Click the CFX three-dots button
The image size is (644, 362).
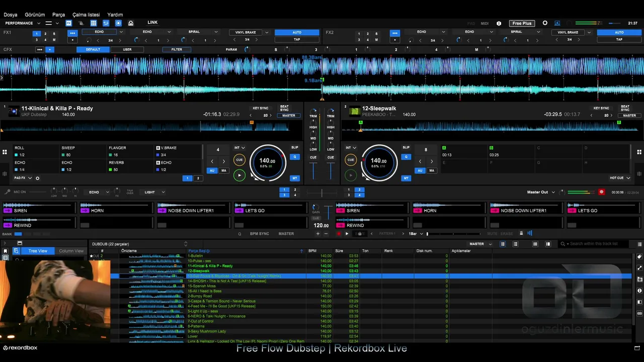coord(39,50)
